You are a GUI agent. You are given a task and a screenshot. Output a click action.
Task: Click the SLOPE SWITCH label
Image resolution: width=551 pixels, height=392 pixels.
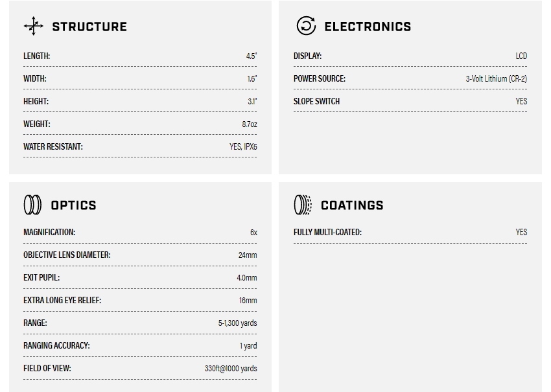[x=316, y=102]
